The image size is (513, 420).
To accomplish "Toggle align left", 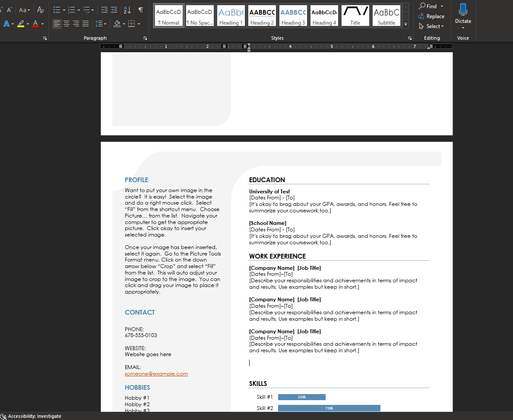I will coord(57,24).
